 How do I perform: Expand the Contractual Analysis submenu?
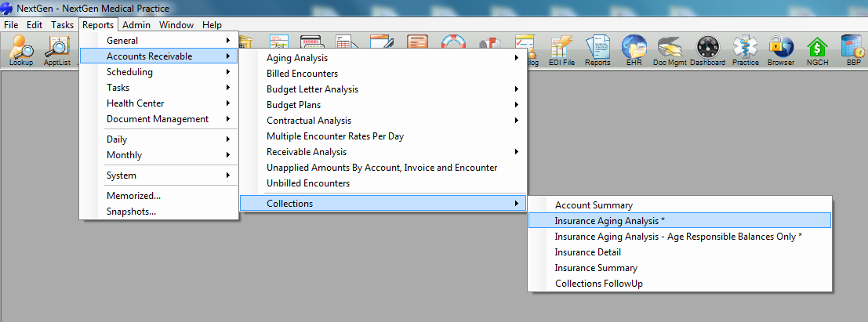383,120
